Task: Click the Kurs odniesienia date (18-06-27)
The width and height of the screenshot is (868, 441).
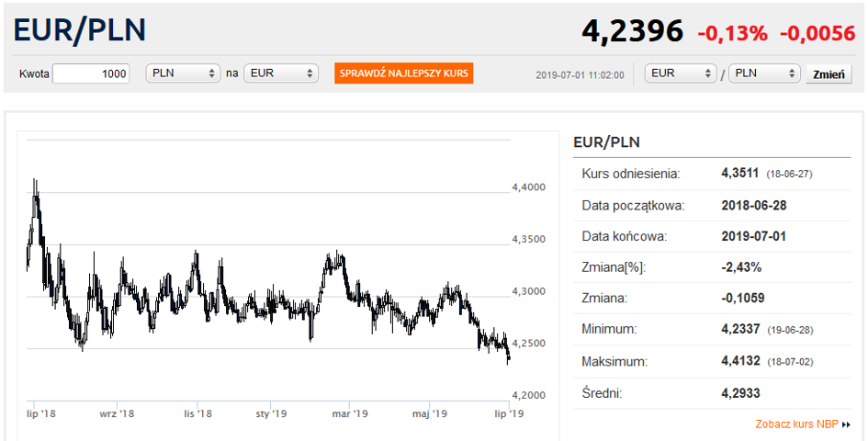Action: (789, 175)
